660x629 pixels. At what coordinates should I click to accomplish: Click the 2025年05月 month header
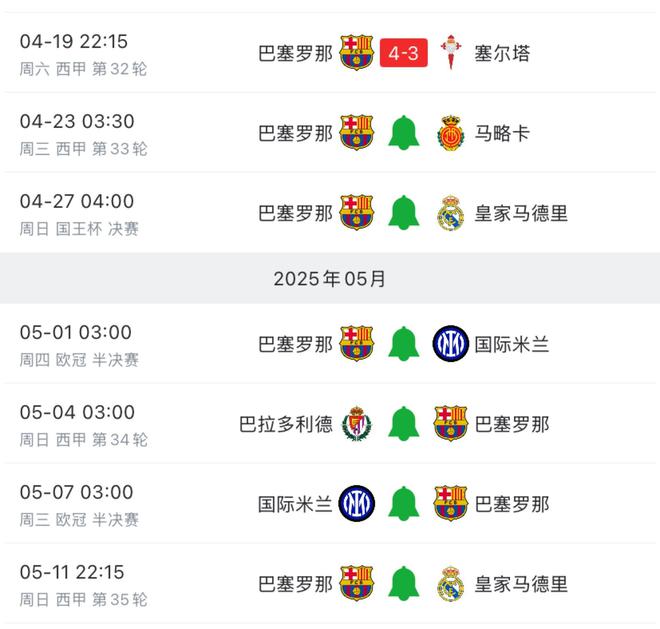(x=330, y=279)
